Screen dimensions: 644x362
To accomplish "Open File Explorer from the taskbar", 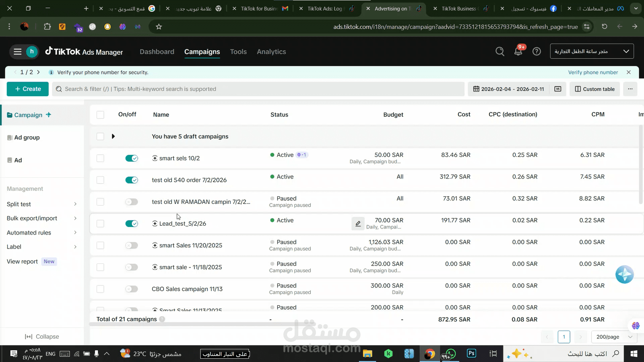I will [x=367, y=354].
